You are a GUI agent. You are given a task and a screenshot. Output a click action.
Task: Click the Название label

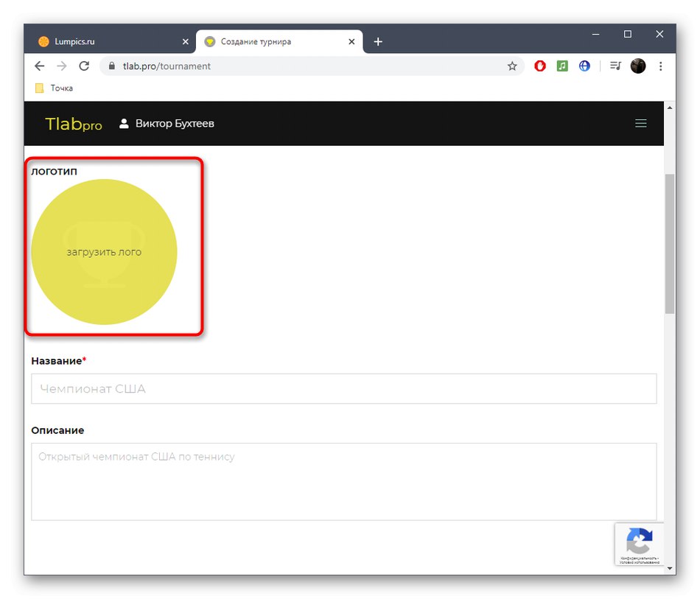[x=57, y=360]
